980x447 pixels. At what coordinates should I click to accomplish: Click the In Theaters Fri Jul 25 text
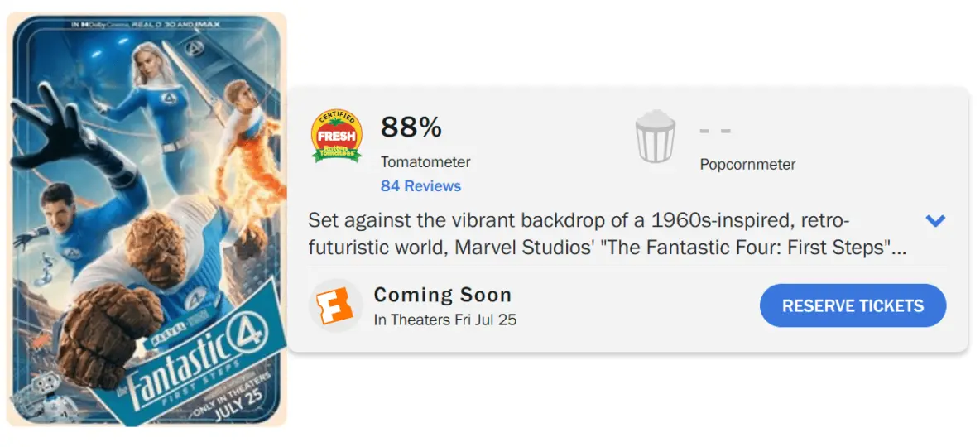(445, 320)
